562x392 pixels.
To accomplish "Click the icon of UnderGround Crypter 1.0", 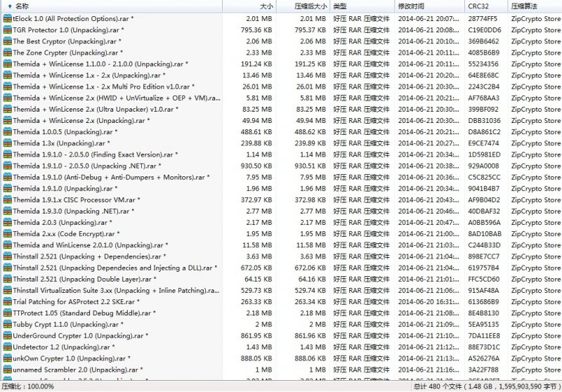I will click(x=7, y=336).
